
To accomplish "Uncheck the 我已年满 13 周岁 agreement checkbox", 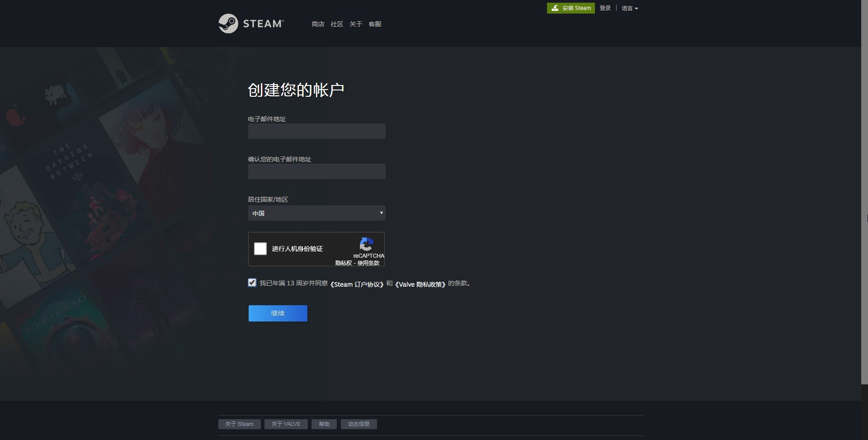I will point(252,283).
